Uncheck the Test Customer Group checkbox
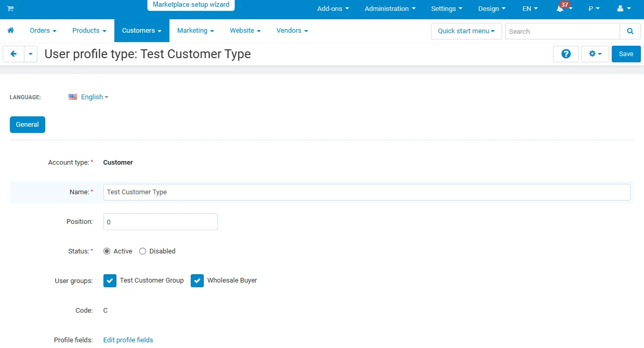The image size is (644, 348). tap(110, 280)
